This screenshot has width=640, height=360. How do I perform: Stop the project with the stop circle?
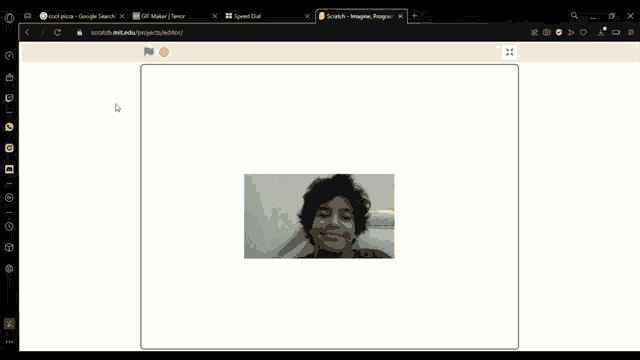pyautogui.click(x=164, y=52)
